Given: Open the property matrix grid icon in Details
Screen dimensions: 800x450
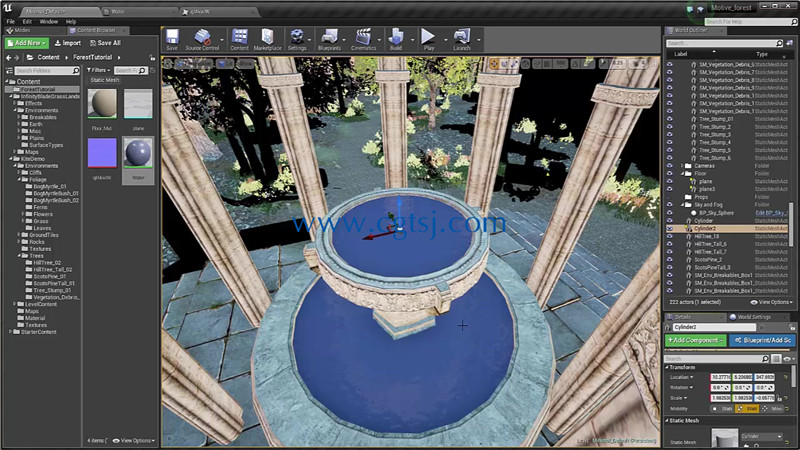Looking at the screenshot, I should [x=776, y=359].
